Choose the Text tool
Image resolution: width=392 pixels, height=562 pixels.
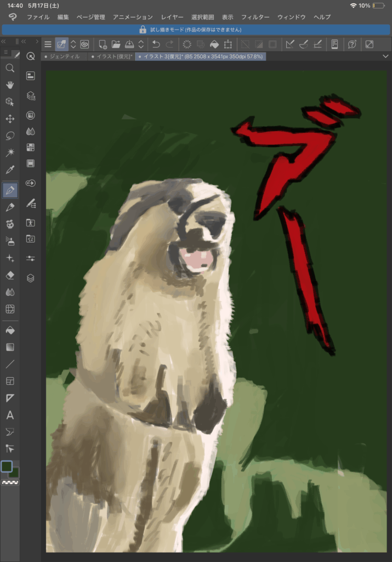pos(10,415)
